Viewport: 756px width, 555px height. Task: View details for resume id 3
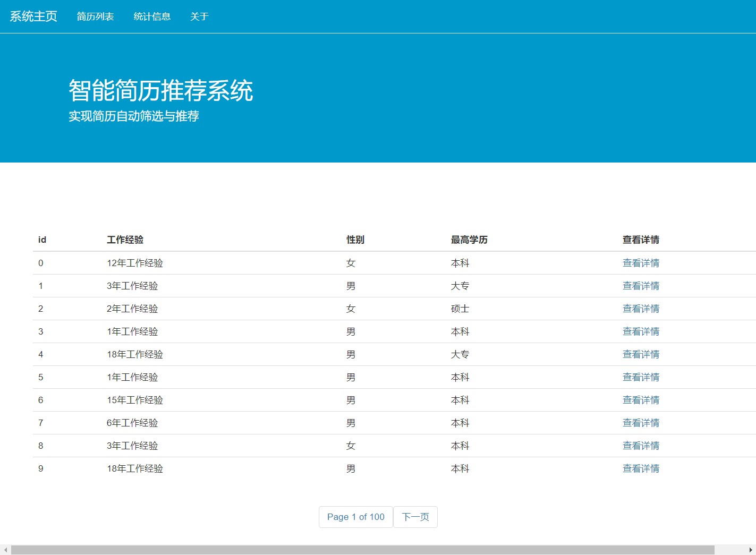click(x=641, y=331)
